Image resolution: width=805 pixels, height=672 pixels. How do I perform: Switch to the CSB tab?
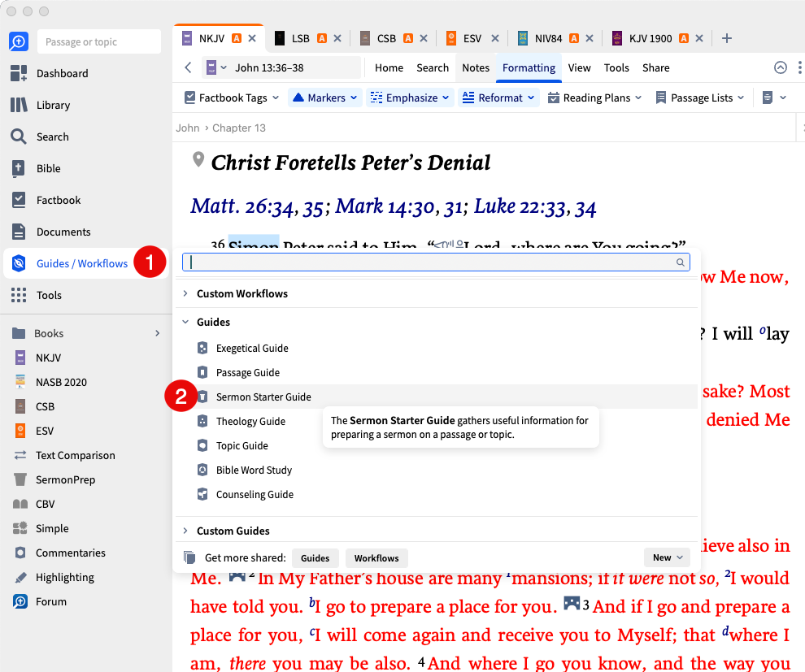pyautogui.click(x=386, y=38)
